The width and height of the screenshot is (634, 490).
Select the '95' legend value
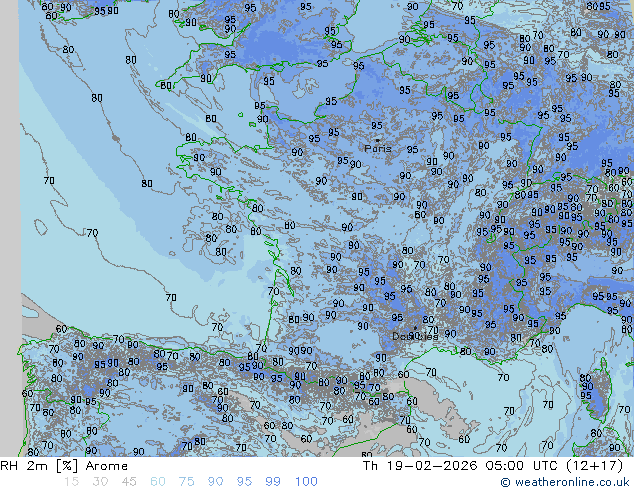click(x=244, y=481)
